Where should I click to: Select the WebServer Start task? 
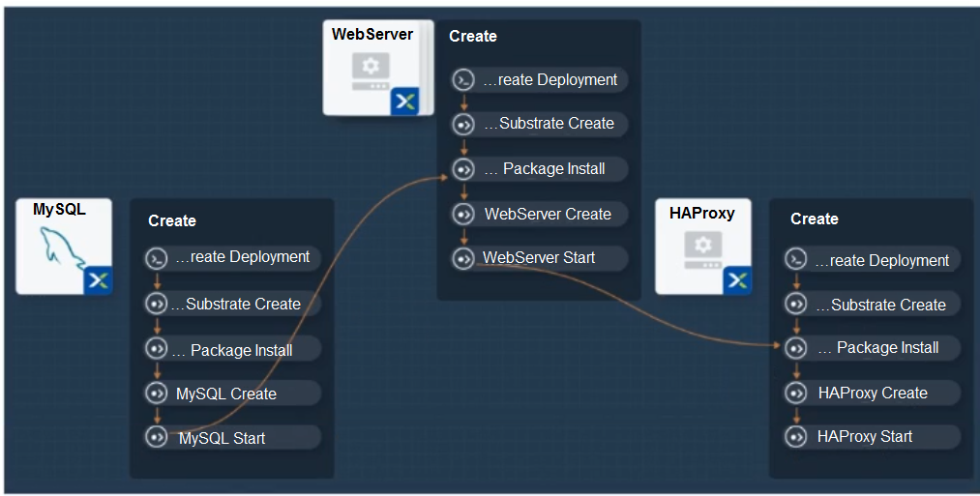click(x=540, y=258)
